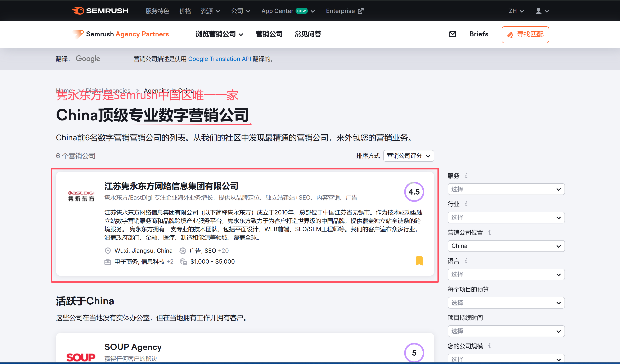Click the +20 more services text
The image size is (620, 364).
[x=223, y=251]
